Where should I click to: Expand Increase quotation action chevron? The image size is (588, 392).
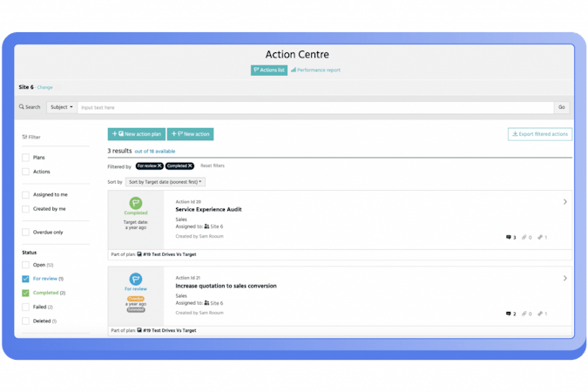click(564, 279)
